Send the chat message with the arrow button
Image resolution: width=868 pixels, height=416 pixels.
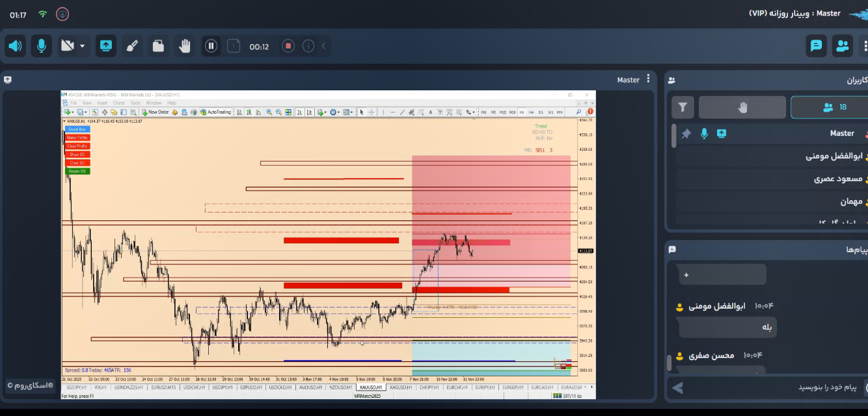(678, 388)
